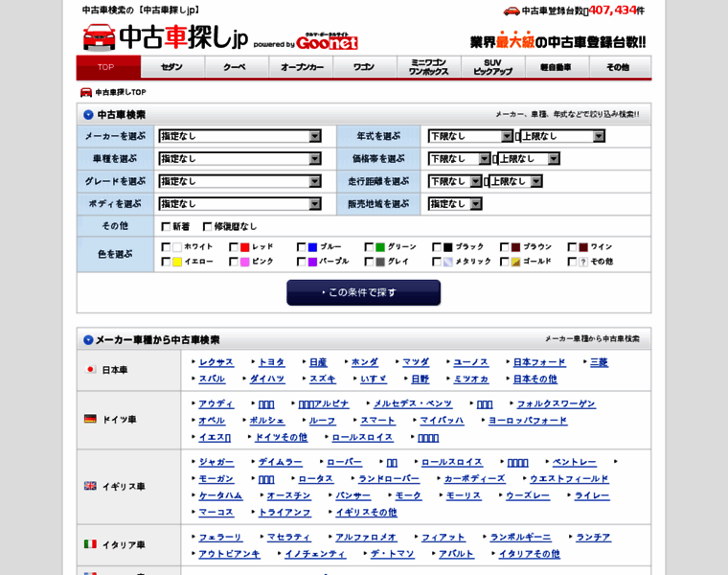The image size is (728, 575).
Task: Click the Germany flag icon
Action: click(90, 419)
